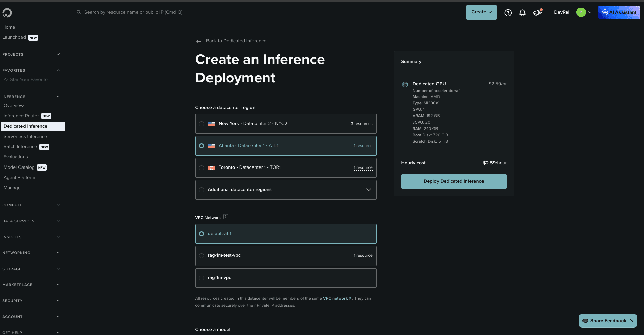Image resolution: width=644 pixels, height=335 pixels.
Task: Expand additional datacenter regions dropdown arrow
Action: [x=369, y=190]
